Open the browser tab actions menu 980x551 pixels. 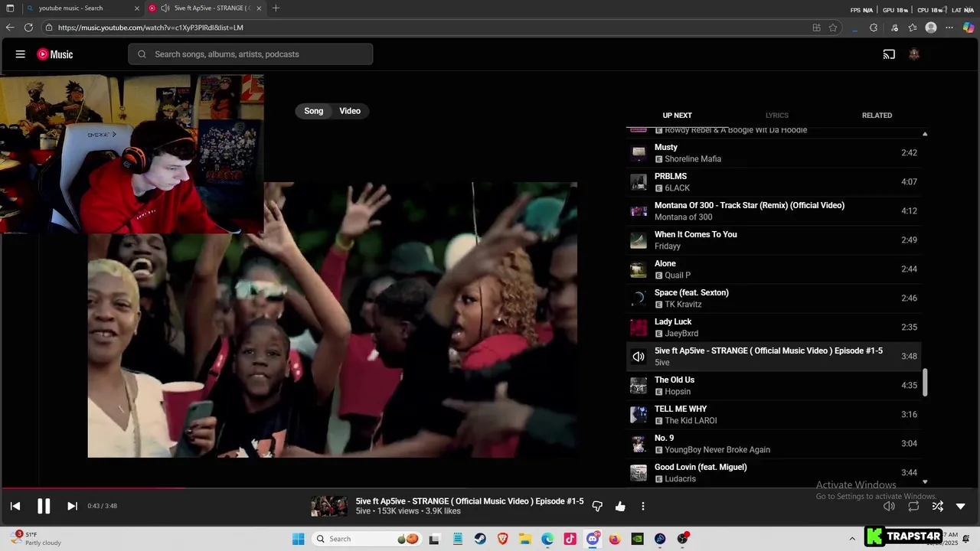coord(10,8)
